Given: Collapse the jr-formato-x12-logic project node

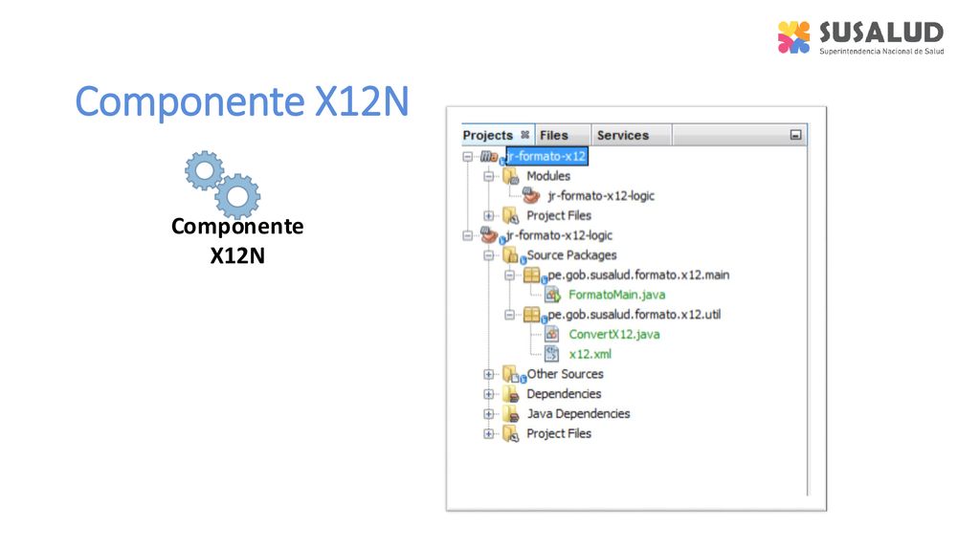Looking at the screenshot, I should point(467,235).
